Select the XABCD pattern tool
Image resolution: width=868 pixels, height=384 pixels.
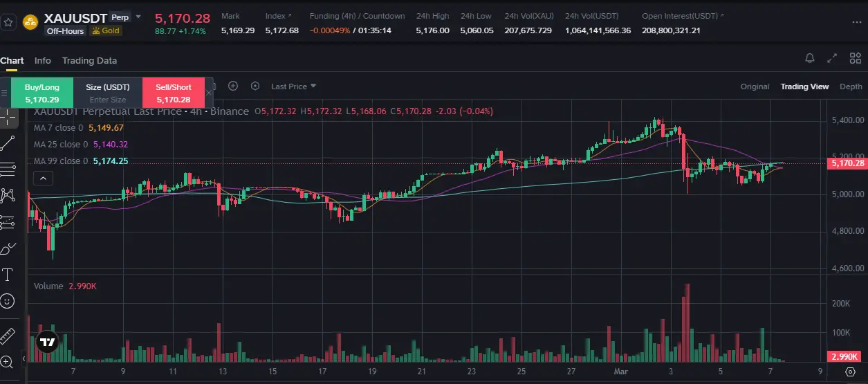tap(8, 196)
